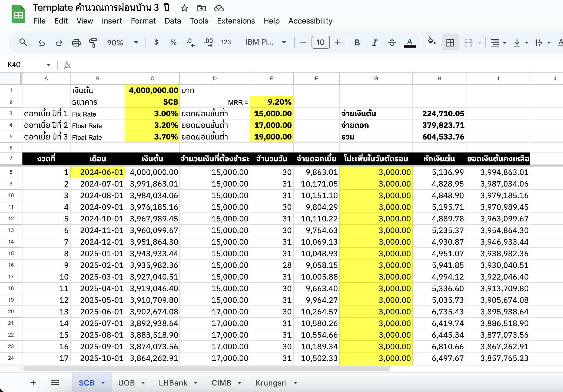Image resolution: width=563 pixels, height=392 pixels.
Task: Open the Borders grid icon
Action: 450,42
